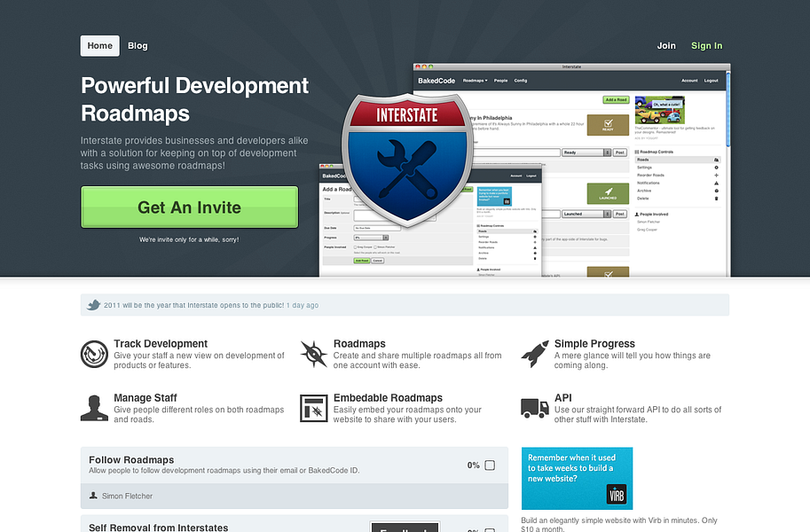Click the Virb ad description text

pyautogui.click(x=619, y=524)
